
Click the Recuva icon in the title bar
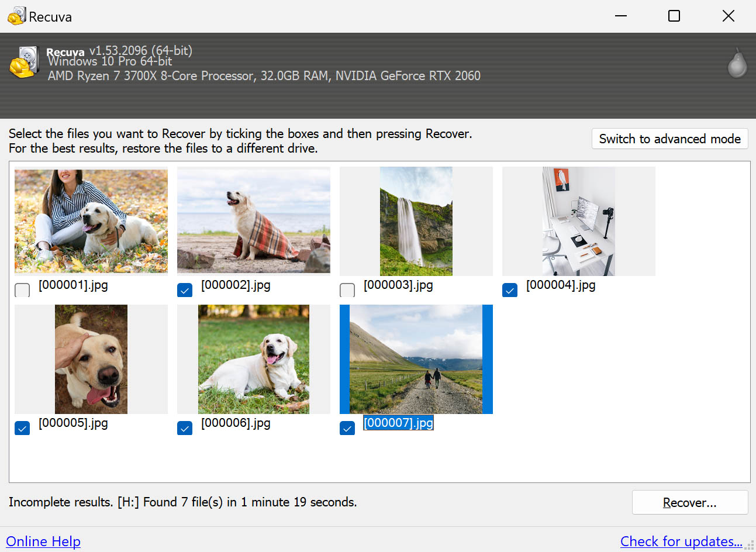[16, 16]
